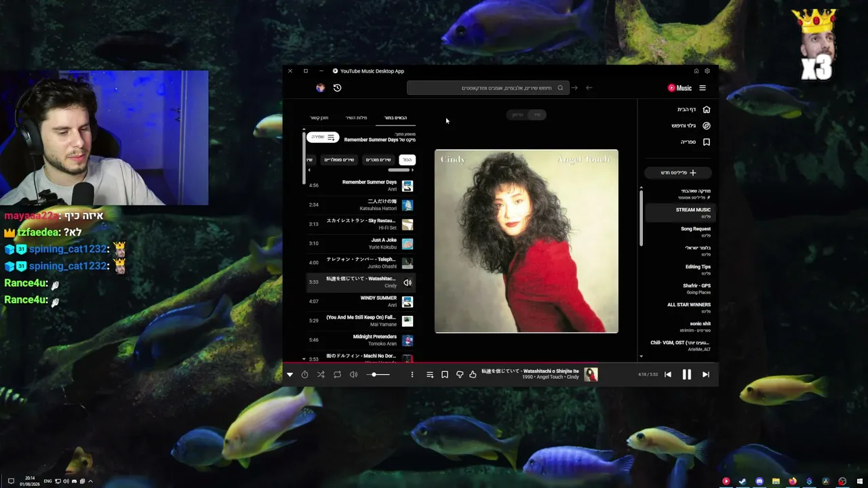Navigate back with the arrow

coord(589,87)
